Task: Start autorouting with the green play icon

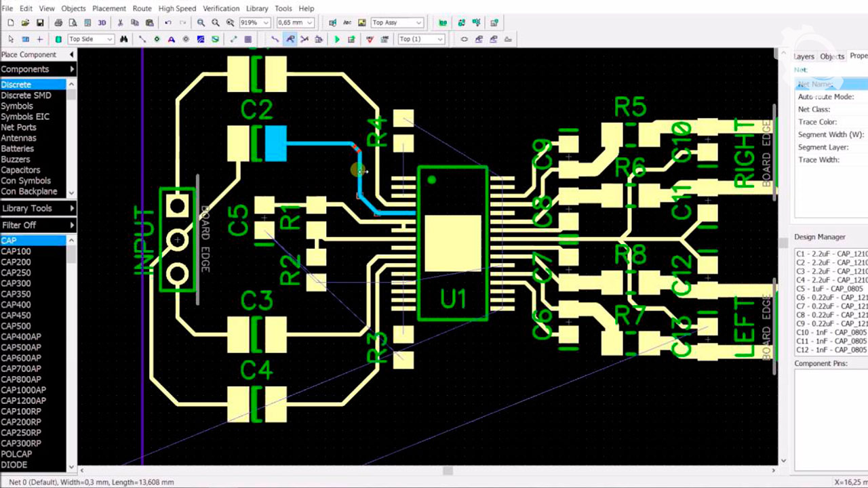Action: coord(336,39)
